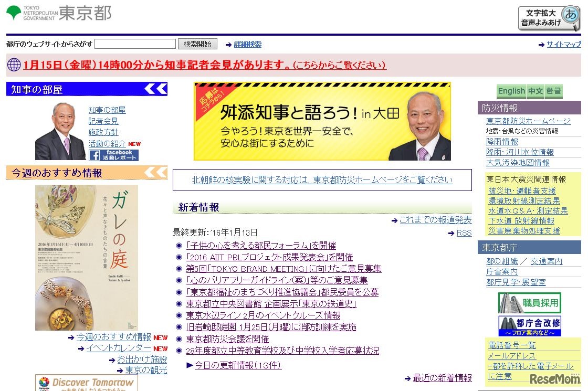Open 東京都立中央図書館 企画展示 news item
The width and height of the screenshot is (588, 391).
click(x=271, y=304)
